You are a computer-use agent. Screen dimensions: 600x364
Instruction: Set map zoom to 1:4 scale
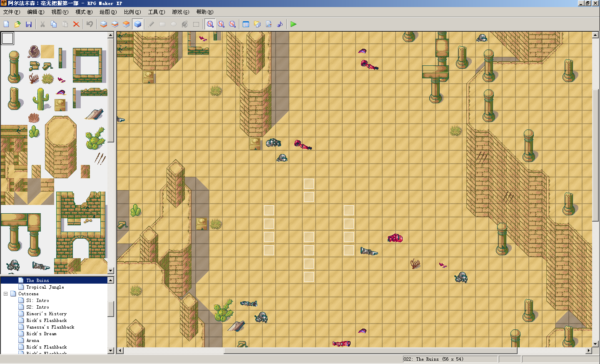pyautogui.click(x=232, y=24)
